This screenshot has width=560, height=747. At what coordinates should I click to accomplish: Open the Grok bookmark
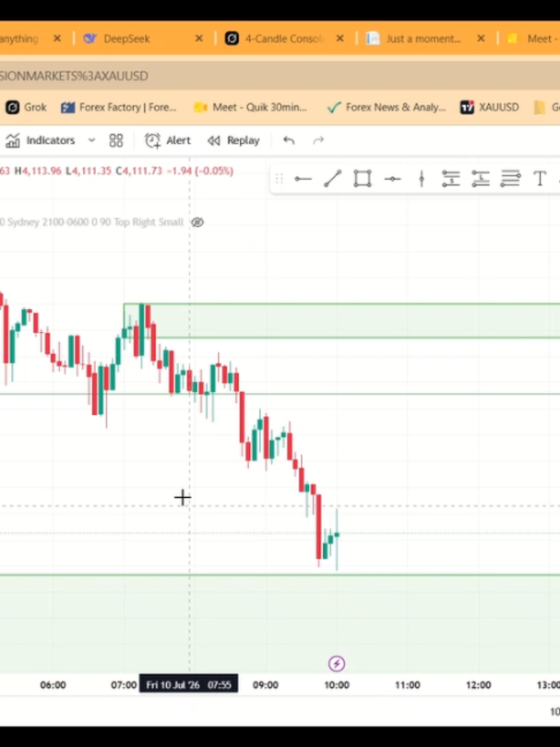(x=26, y=107)
